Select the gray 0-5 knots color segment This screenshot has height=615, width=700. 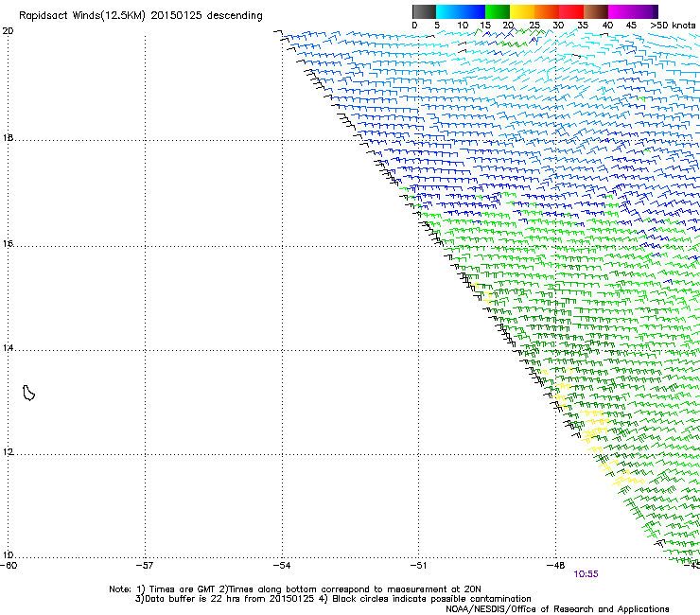coord(424,11)
